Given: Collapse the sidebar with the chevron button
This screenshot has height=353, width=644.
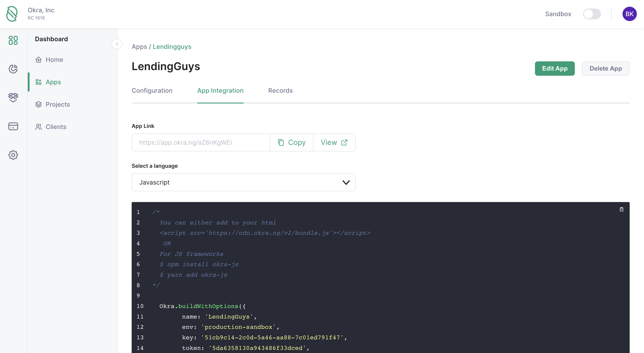Looking at the screenshot, I should 117,44.
